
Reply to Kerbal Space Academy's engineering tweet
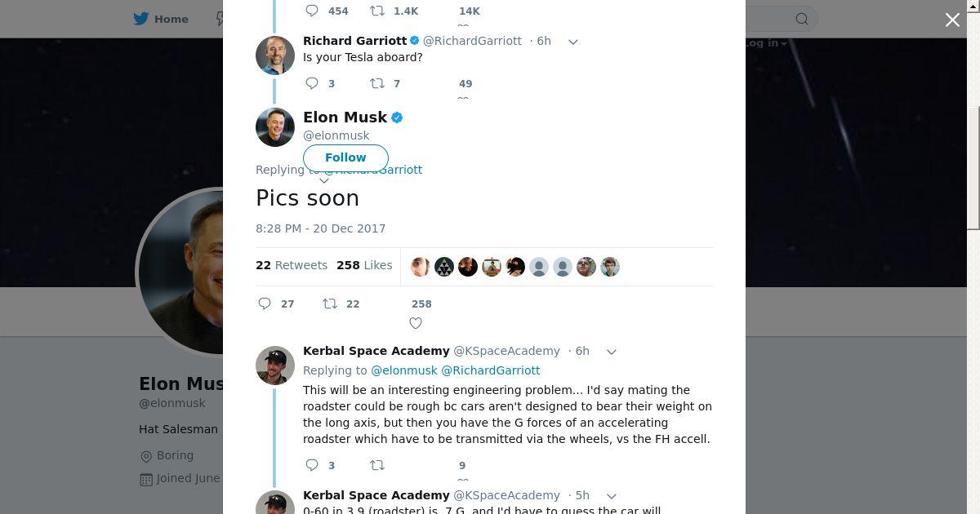coord(312,465)
